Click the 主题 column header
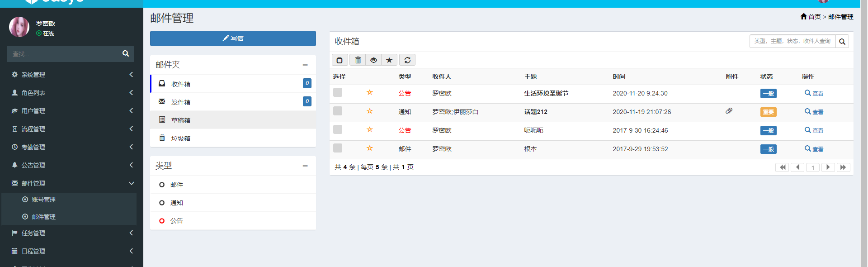 pos(530,76)
